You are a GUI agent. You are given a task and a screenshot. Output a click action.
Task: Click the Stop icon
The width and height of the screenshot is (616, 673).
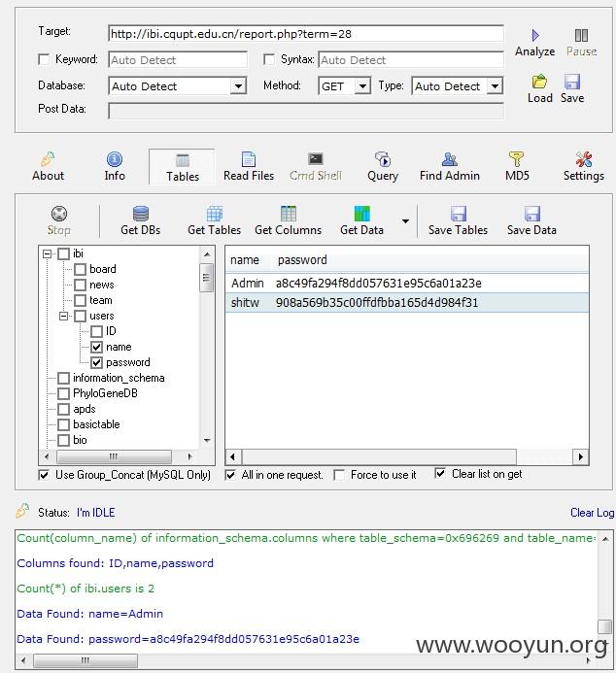tap(59, 214)
